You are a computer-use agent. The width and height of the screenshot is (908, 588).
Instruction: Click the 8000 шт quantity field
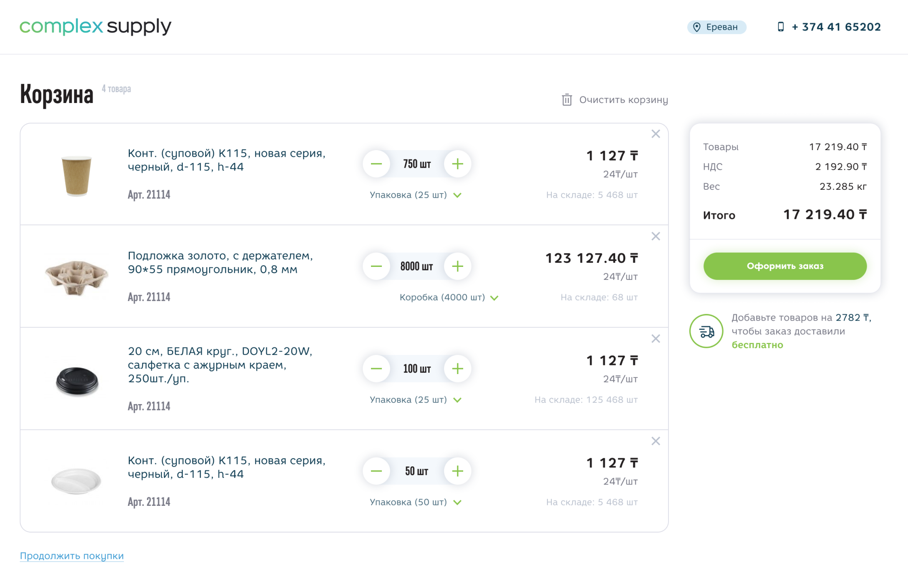coord(416,266)
